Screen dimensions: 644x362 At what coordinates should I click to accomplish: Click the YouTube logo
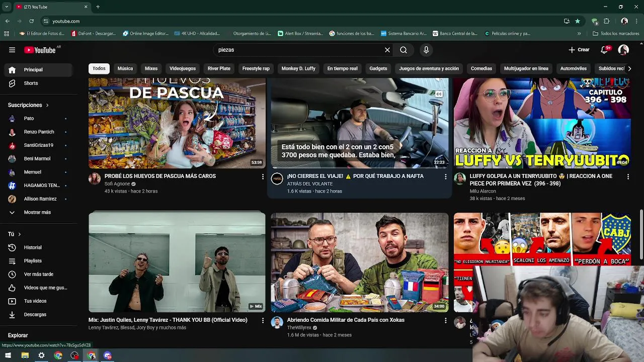pos(40,50)
